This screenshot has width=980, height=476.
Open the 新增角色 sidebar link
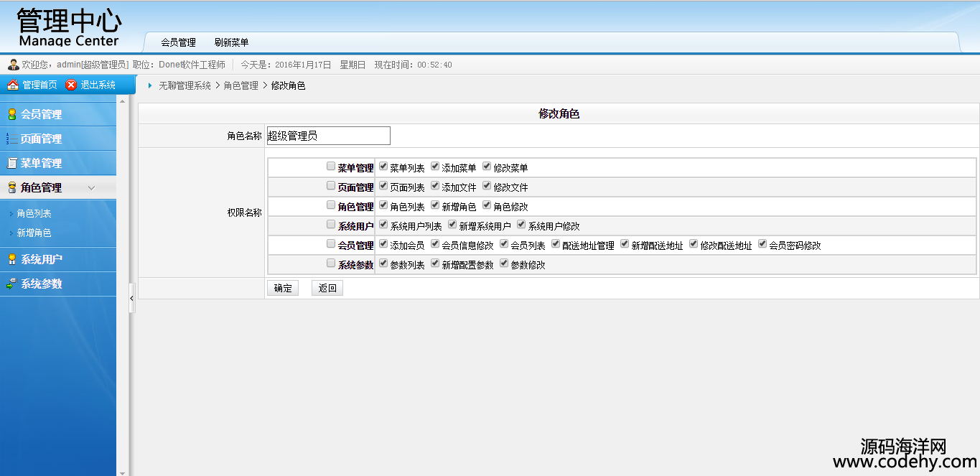click(34, 233)
